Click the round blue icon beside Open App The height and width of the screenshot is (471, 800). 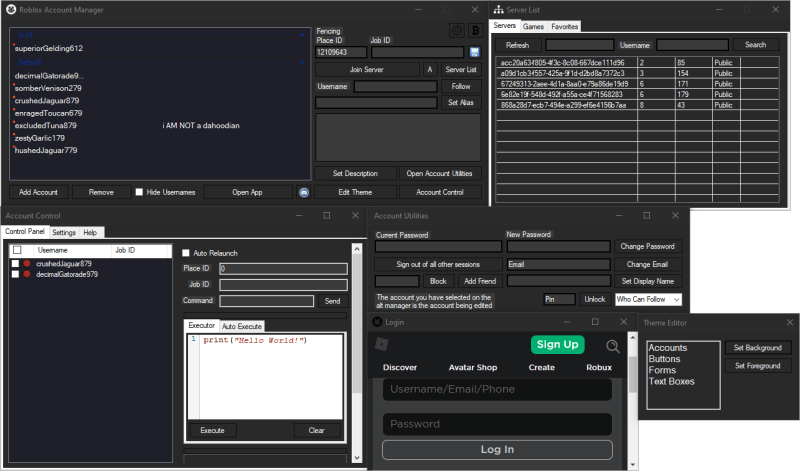pyautogui.click(x=304, y=192)
